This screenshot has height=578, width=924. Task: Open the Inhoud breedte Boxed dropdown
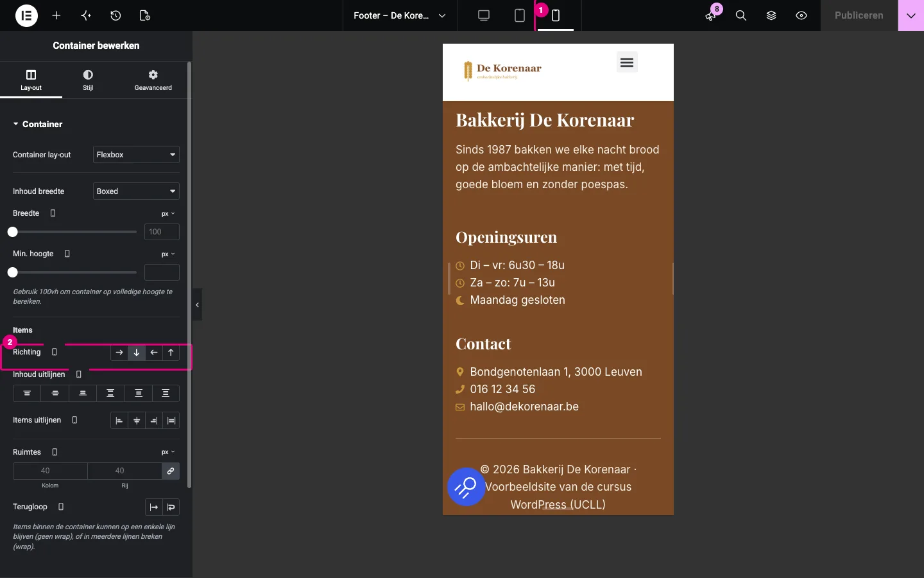click(136, 191)
